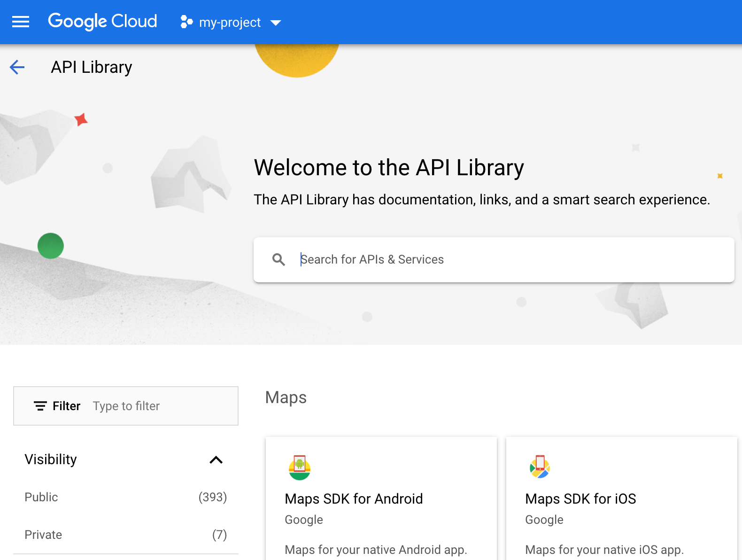Select the Private visibility filter
The image size is (742, 560).
[x=43, y=535]
